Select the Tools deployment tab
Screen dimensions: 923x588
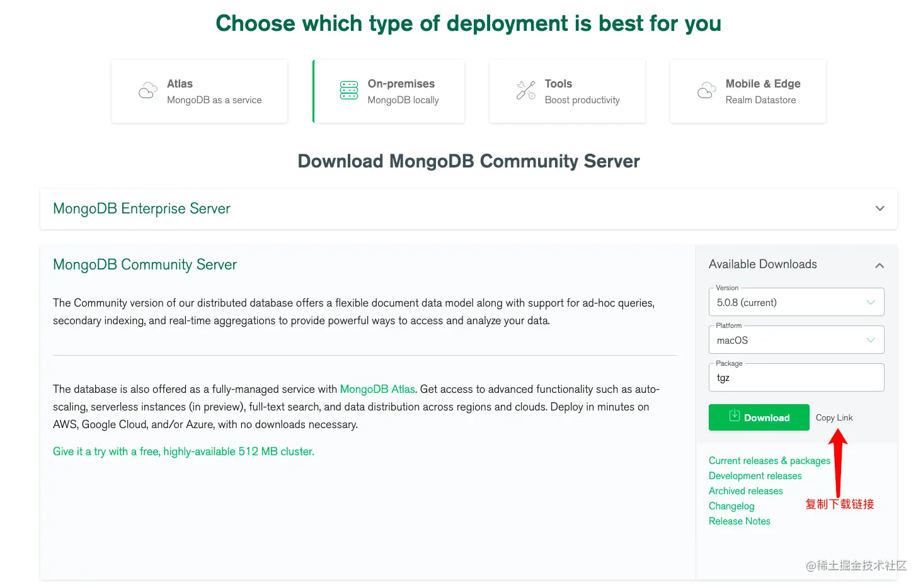tap(567, 91)
